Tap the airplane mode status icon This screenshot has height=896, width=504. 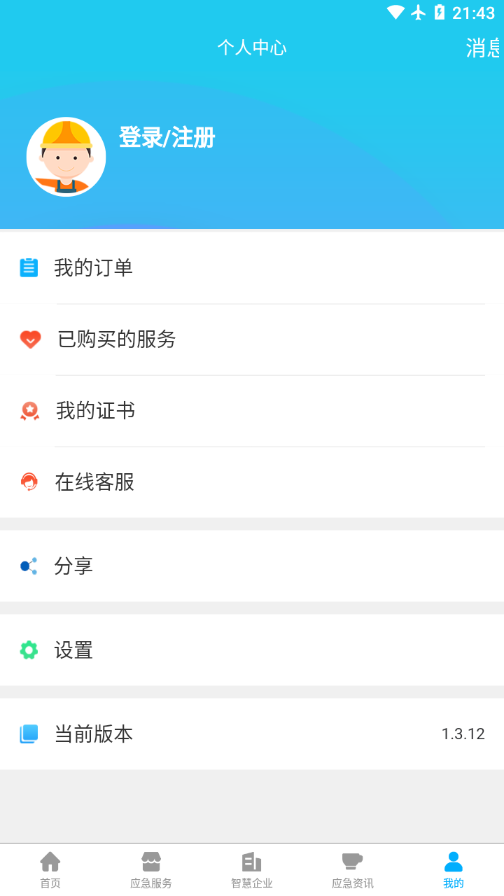tap(418, 12)
